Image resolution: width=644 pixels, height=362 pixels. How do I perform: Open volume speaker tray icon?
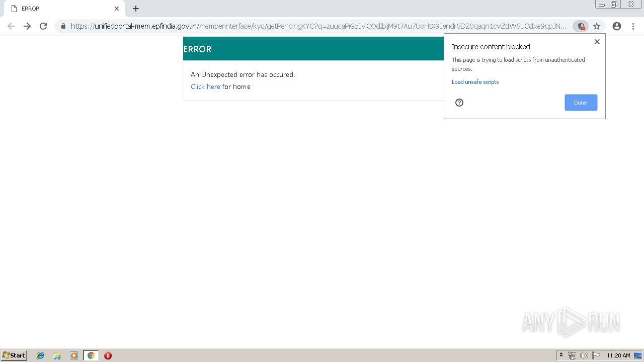point(584,355)
